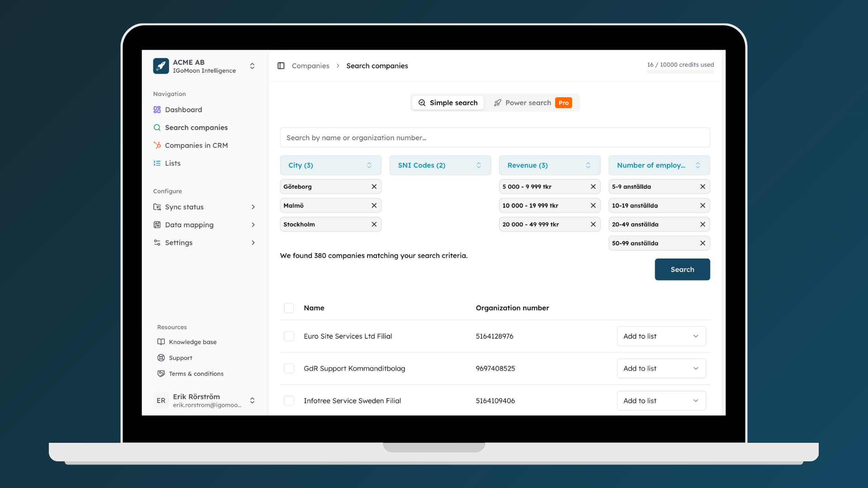This screenshot has width=868, height=488.
Task: Remove the Malmö filter chip
Action: point(374,206)
